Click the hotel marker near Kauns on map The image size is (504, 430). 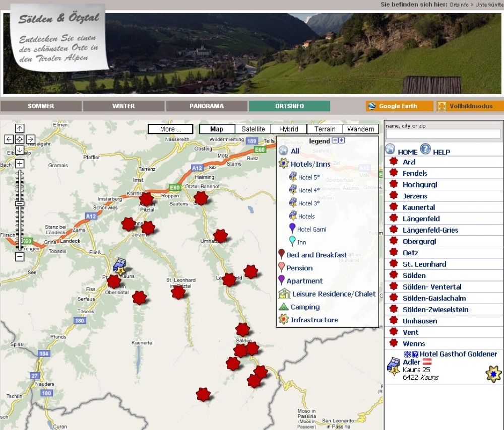tap(119, 266)
